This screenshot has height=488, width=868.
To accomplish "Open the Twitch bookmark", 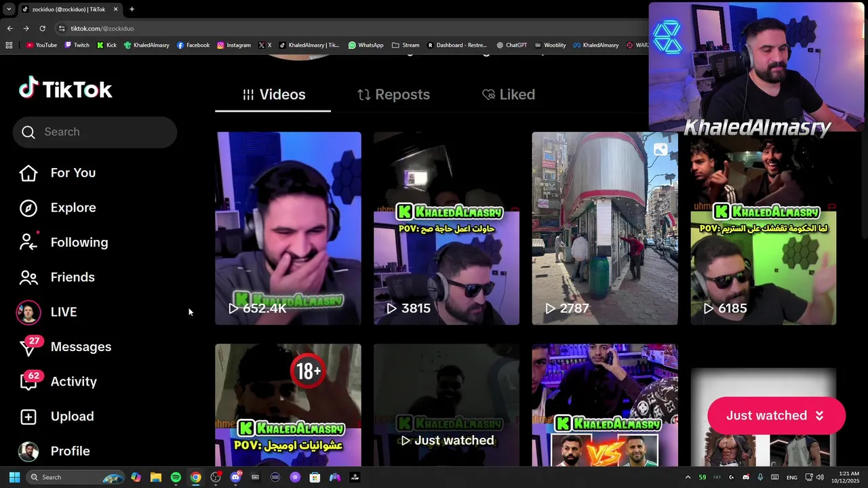I will [x=77, y=45].
